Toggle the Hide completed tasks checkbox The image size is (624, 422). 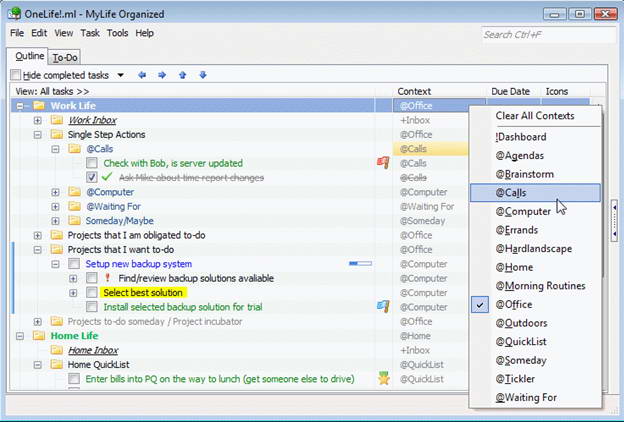point(16,75)
